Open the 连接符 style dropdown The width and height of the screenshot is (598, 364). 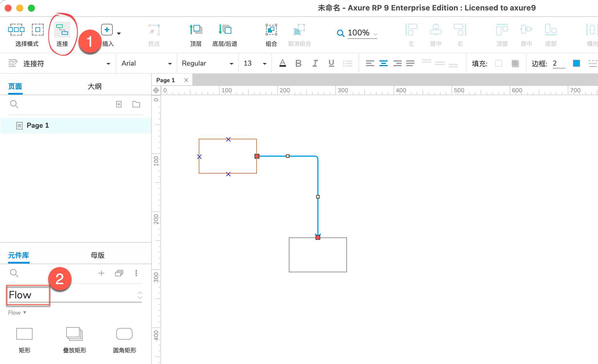click(x=108, y=64)
